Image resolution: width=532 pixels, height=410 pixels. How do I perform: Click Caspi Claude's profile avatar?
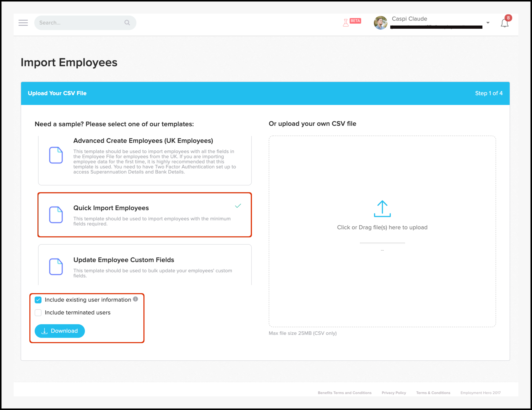(380, 23)
